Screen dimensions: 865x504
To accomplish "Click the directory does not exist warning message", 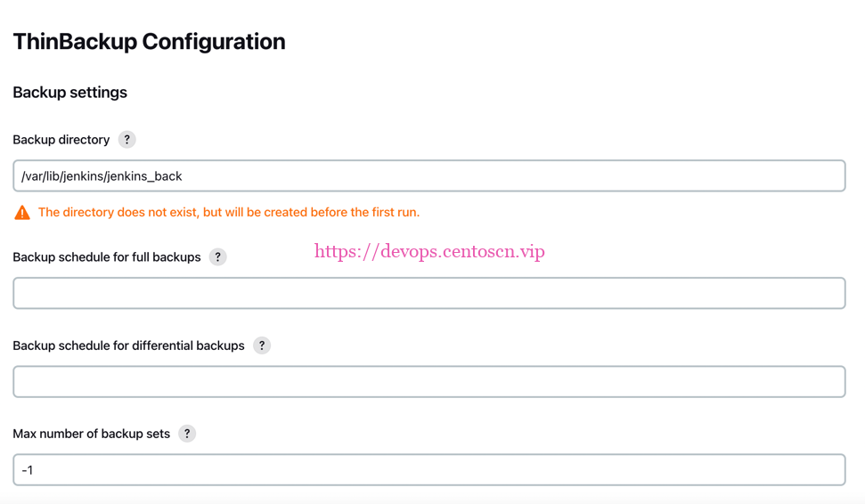I will point(229,213).
